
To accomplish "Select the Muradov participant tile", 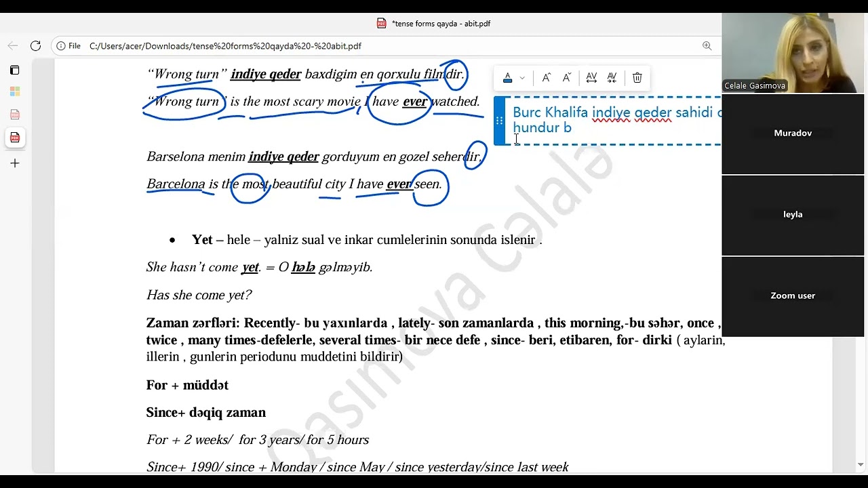I will coord(793,134).
